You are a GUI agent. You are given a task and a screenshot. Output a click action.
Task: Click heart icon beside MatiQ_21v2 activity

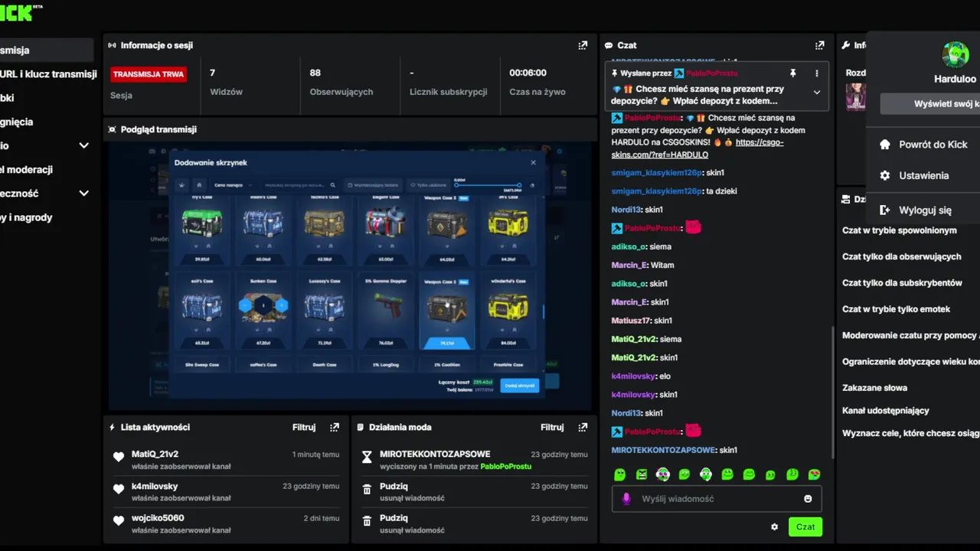tap(119, 457)
